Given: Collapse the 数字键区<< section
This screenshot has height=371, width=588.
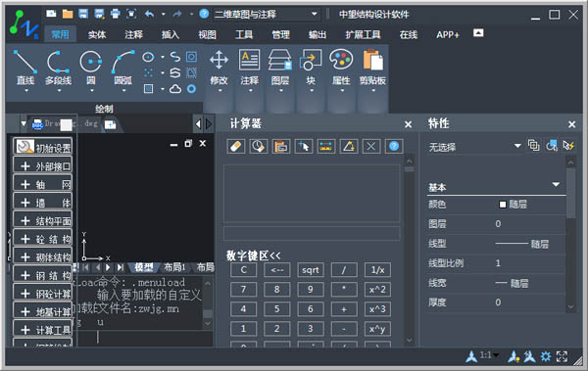Looking at the screenshot, I should tap(253, 255).
